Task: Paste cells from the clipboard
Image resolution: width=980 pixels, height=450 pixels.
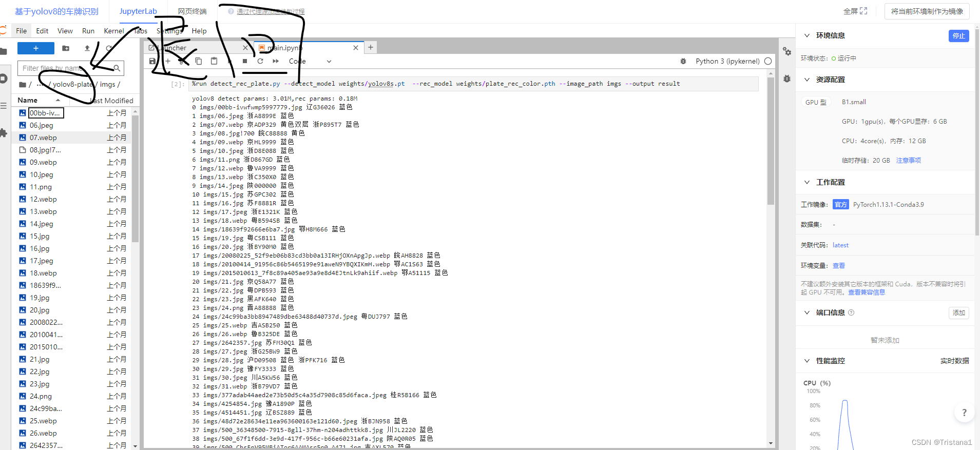Action: click(x=214, y=61)
